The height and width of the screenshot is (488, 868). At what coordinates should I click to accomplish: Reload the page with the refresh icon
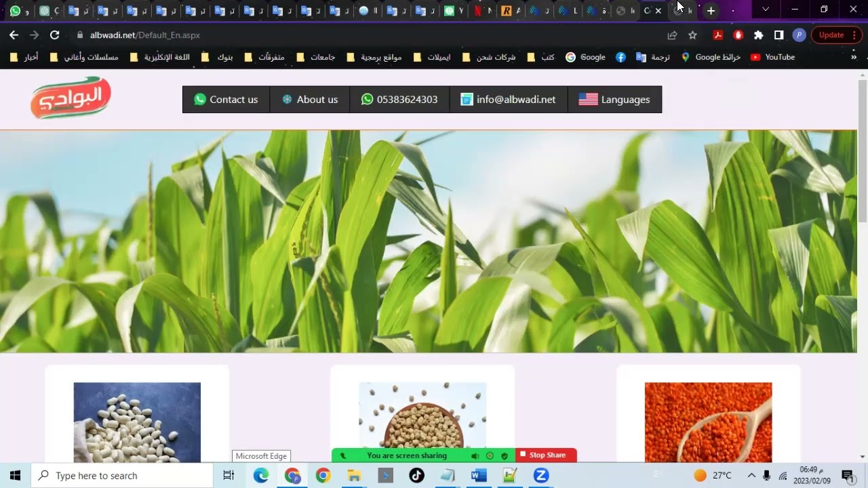tap(55, 35)
